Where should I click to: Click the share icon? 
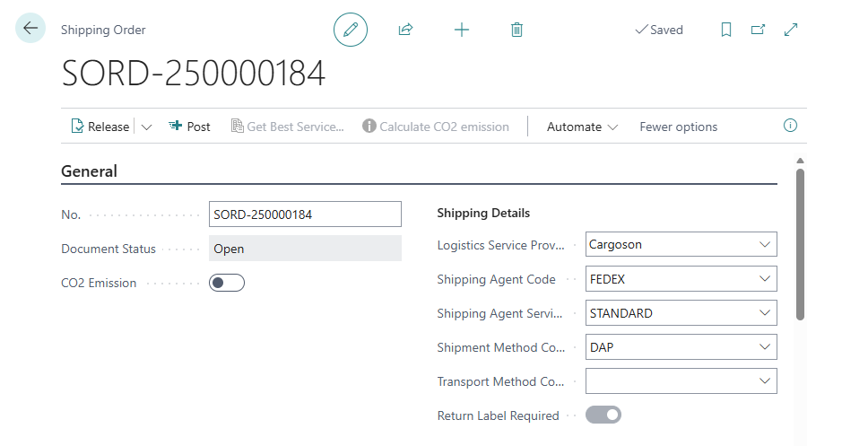(405, 30)
